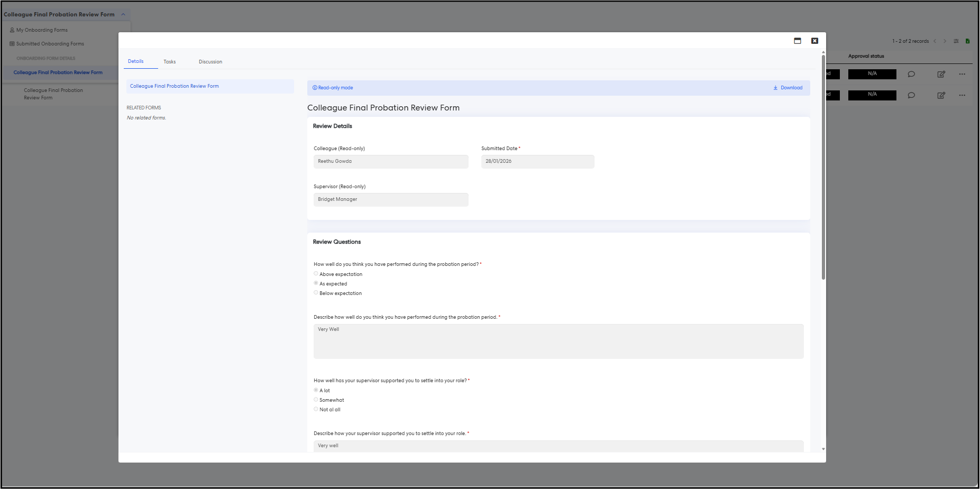The image size is (980, 489).
Task: Click the Submitted Date field
Action: click(537, 161)
